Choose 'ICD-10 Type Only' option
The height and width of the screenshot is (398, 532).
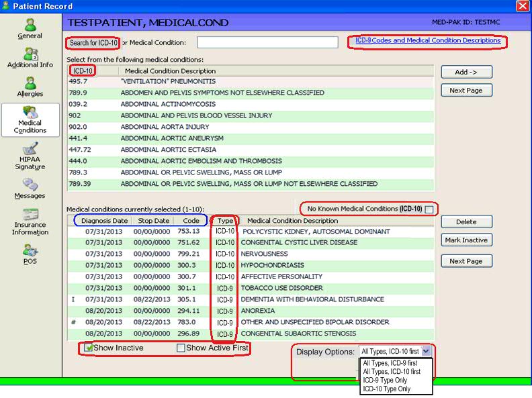[386, 389]
